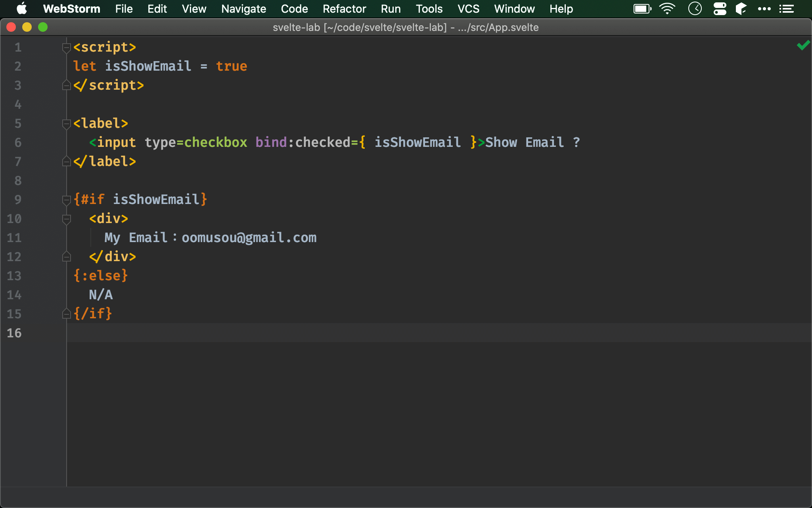Open the Apple menu
Viewport: 812px width, 508px height.
click(x=22, y=8)
